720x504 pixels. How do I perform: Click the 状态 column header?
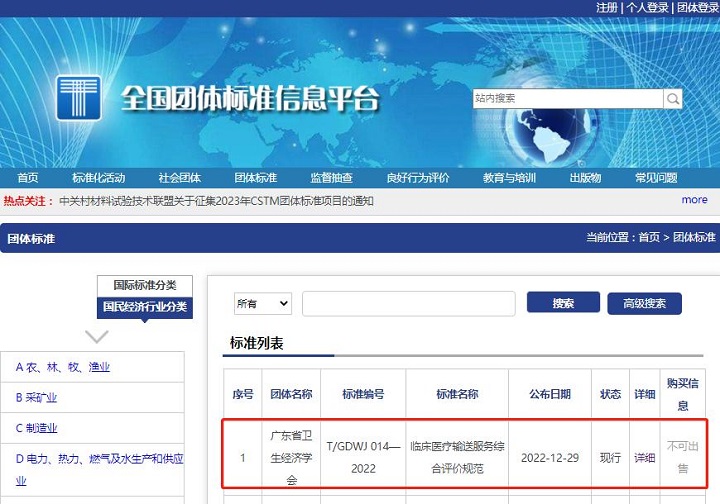(610, 394)
